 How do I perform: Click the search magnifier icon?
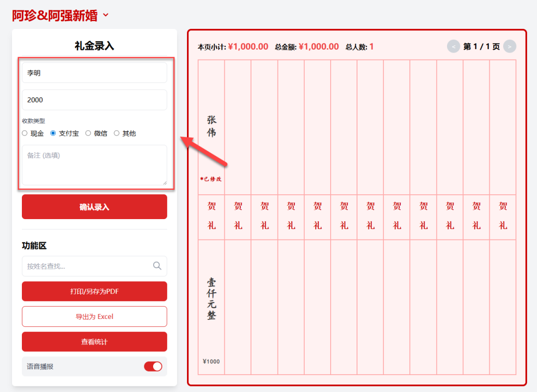pyautogui.click(x=157, y=266)
